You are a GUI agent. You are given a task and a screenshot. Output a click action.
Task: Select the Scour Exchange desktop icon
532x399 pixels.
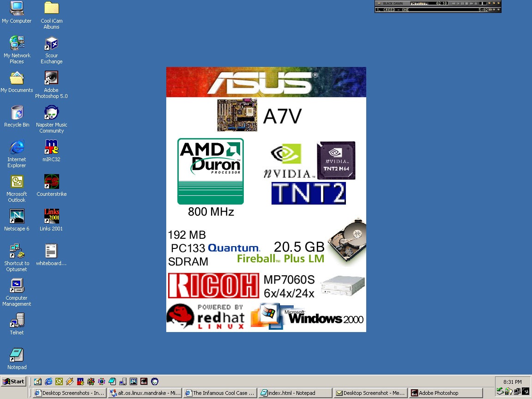pyautogui.click(x=51, y=43)
